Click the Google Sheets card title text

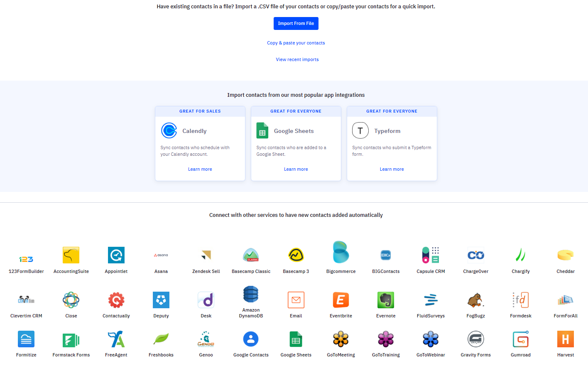pos(294,131)
